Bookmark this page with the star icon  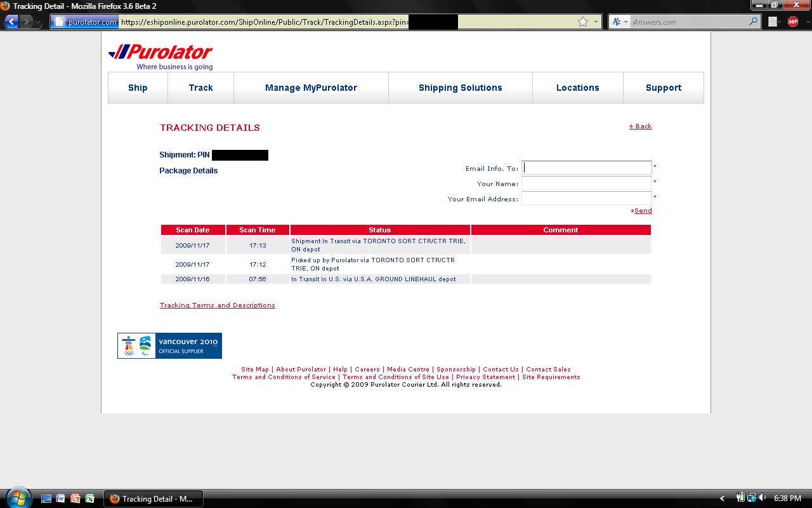tap(583, 22)
